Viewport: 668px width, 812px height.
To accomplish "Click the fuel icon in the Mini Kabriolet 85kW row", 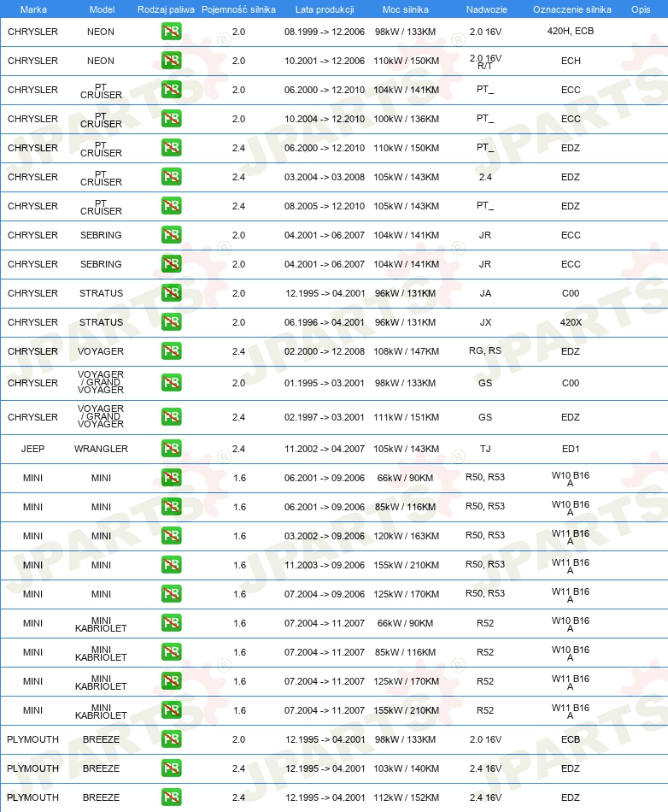I will click(171, 652).
